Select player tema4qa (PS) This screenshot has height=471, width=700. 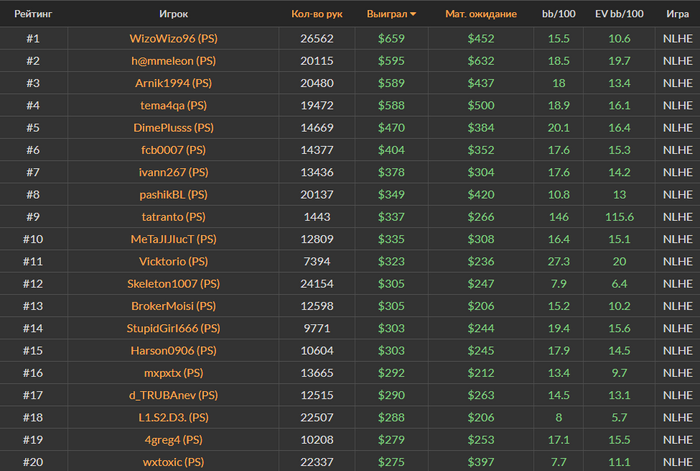coord(173,105)
